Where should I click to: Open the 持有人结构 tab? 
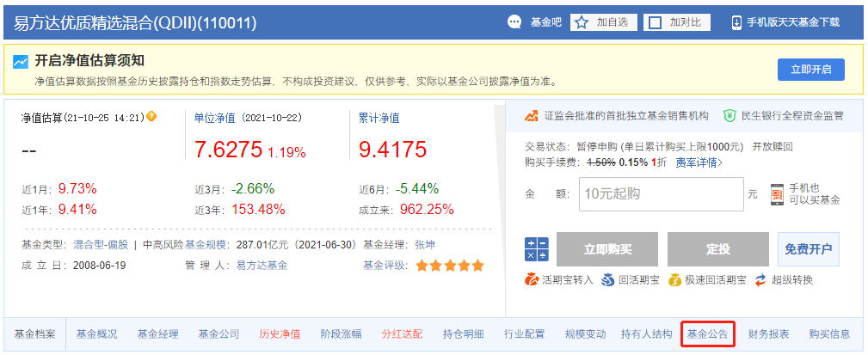pyautogui.click(x=647, y=334)
